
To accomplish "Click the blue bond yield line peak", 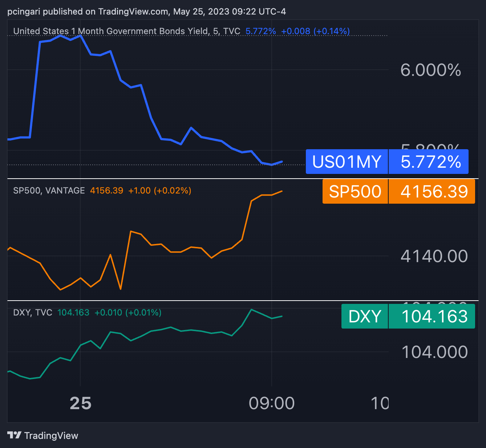I will (60, 36).
